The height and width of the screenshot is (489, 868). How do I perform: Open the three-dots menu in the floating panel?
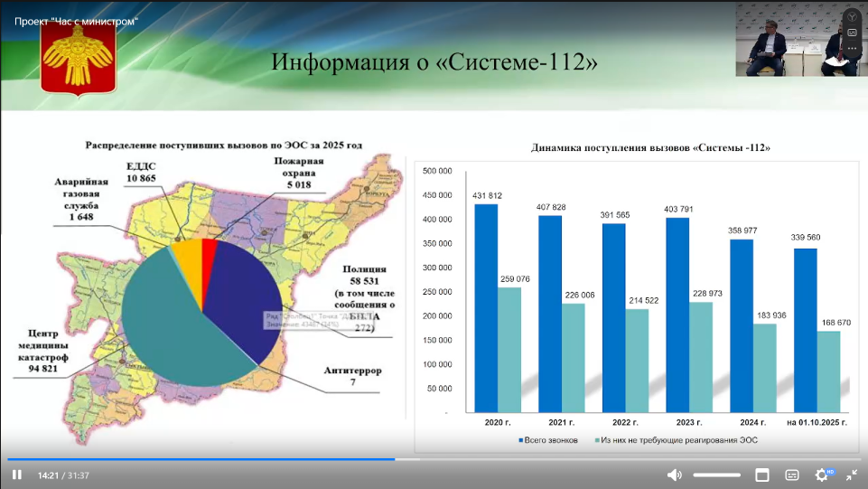(852, 47)
